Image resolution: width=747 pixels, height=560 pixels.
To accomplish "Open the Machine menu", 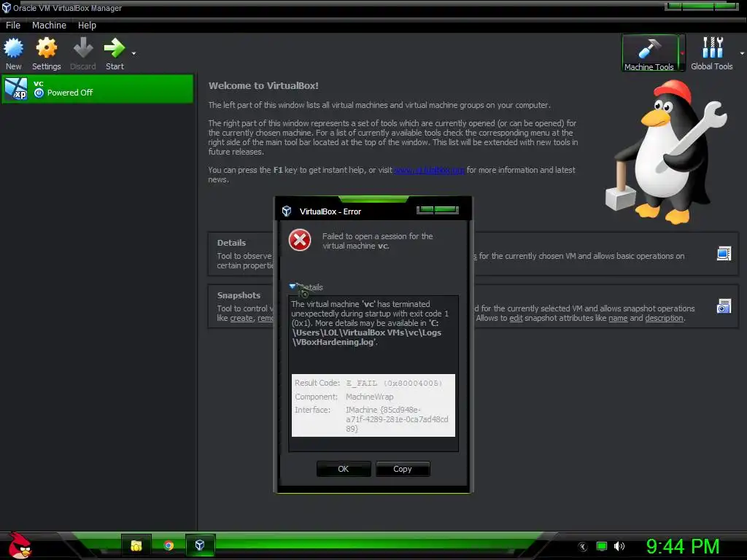I will coord(49,26).
